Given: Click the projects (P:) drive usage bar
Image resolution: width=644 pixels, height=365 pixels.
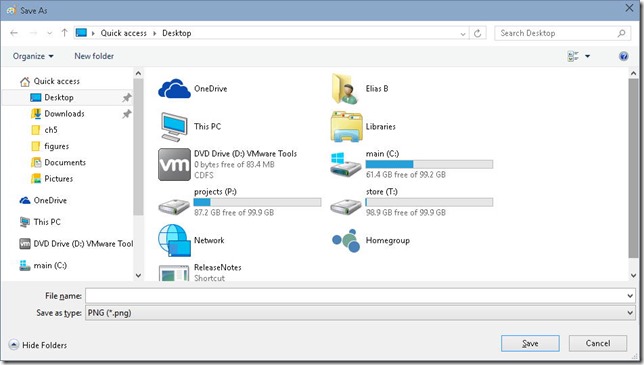Looking at the screenshot, I should point(258,202).
